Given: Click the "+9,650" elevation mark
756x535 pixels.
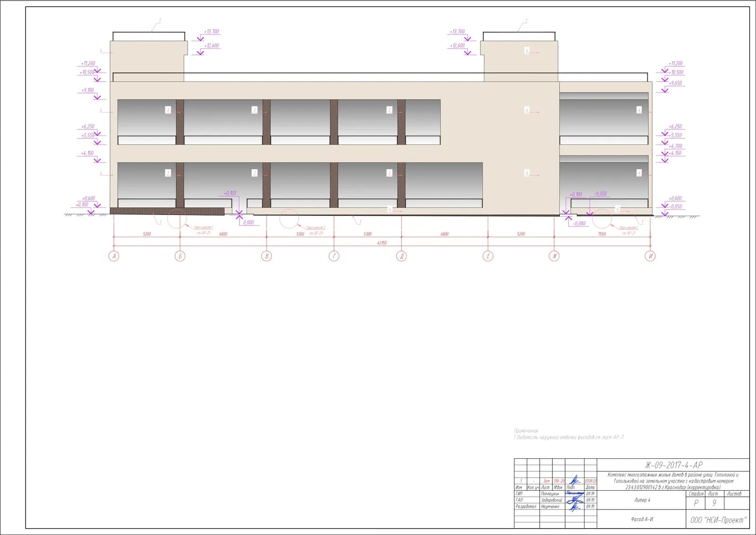Looking at the screenshot, I should (675, 83).
